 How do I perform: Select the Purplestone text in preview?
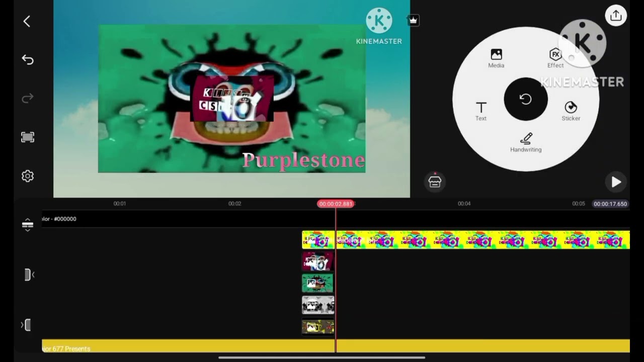point(303,160)
